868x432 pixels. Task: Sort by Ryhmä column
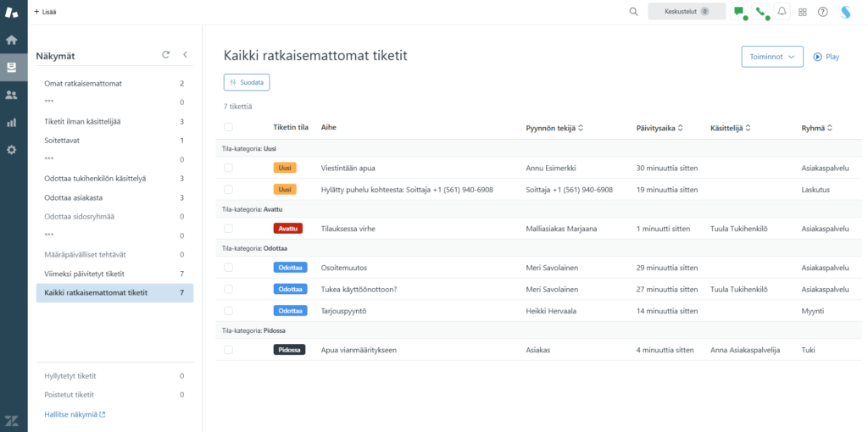(x=817, y=128)
